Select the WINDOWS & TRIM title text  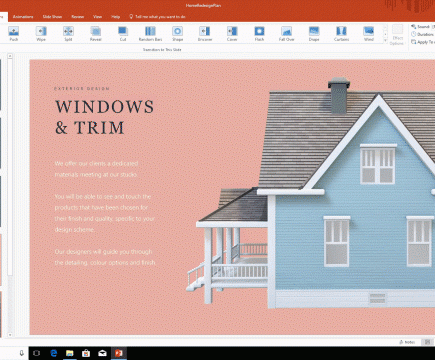click(x=105, y=117)
